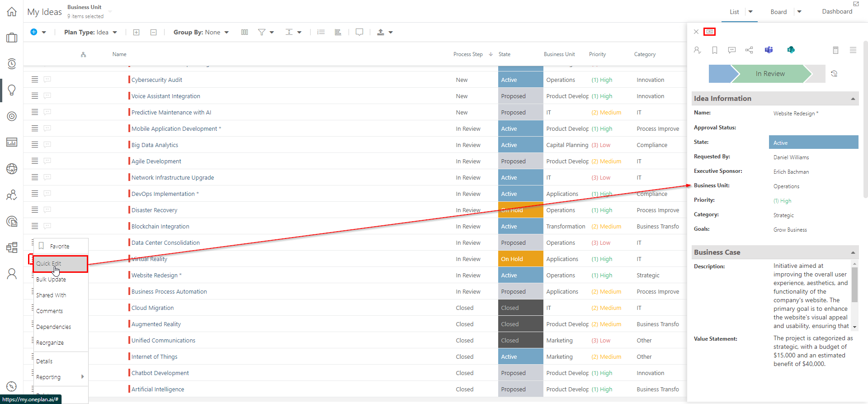This screenshot has height=404, width=868.
Task: Open the column chooser icon in toolbar
Action: point(245,32)
